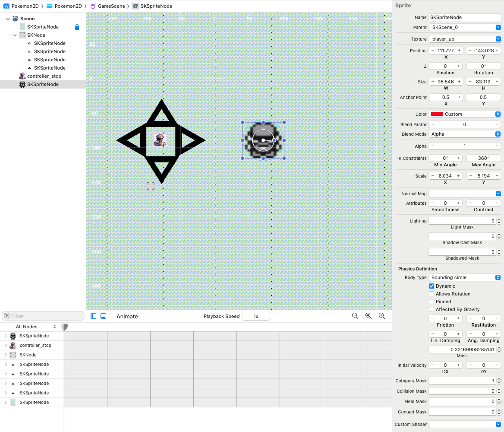The image size is (504, 432).
Task: Click the Scene icon in the outline
Action: pos(16,19)
